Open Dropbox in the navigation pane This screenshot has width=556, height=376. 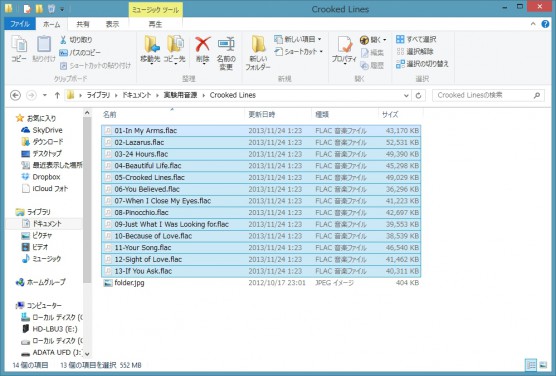41,177
